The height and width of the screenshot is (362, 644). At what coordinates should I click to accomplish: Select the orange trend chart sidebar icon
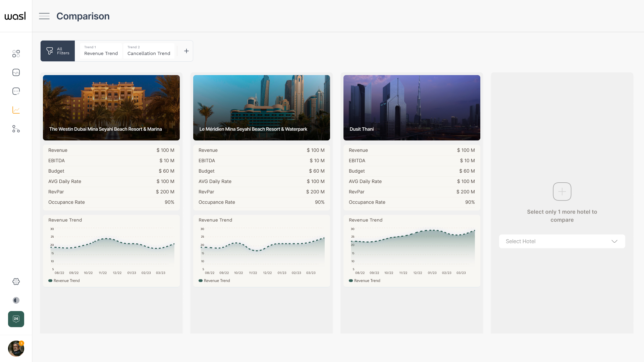click(x=16, y=110)
